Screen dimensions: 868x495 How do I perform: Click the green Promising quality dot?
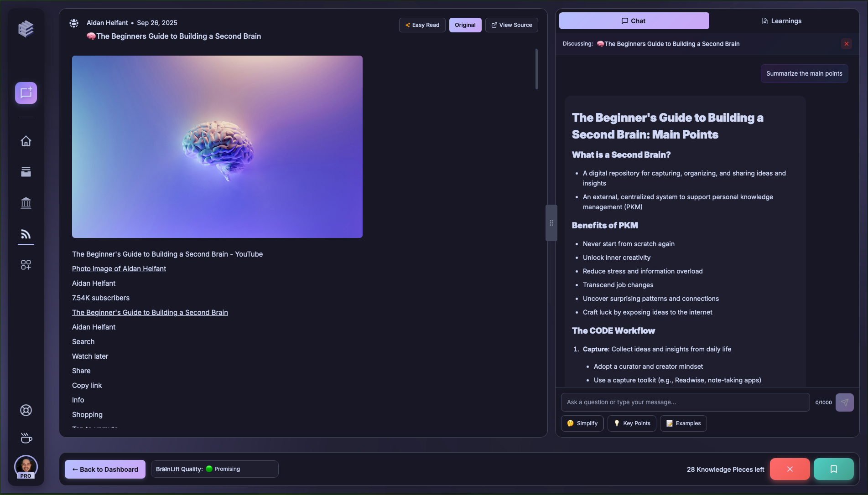click(209, 469)
